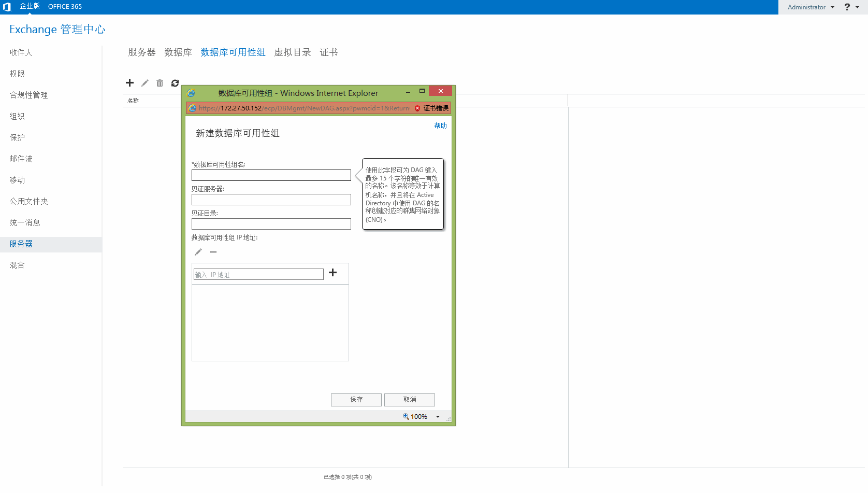Open the help question mark menu
This screenshot has height=493, width=868.
[x=847, y=7]
